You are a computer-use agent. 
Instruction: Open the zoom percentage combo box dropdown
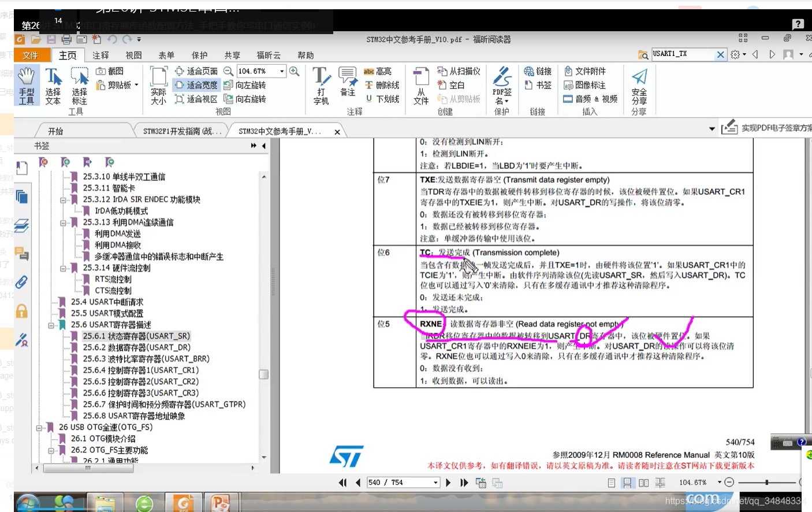click(282, 71)
